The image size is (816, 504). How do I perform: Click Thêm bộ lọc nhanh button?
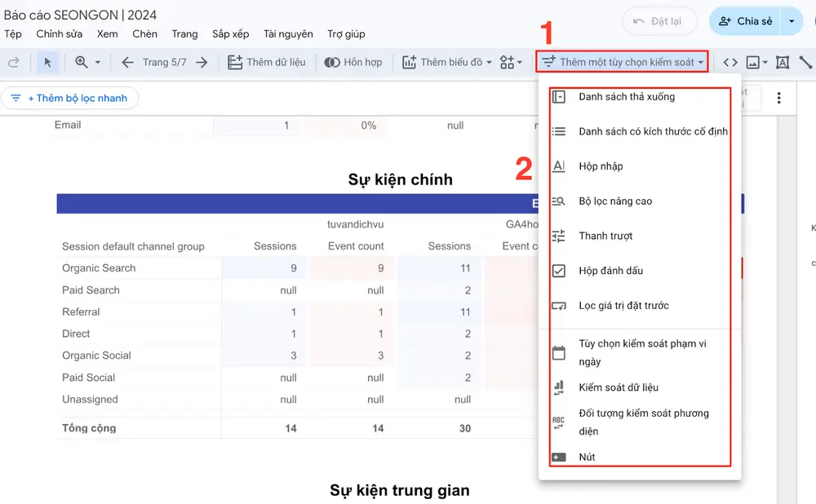[69, 98]
